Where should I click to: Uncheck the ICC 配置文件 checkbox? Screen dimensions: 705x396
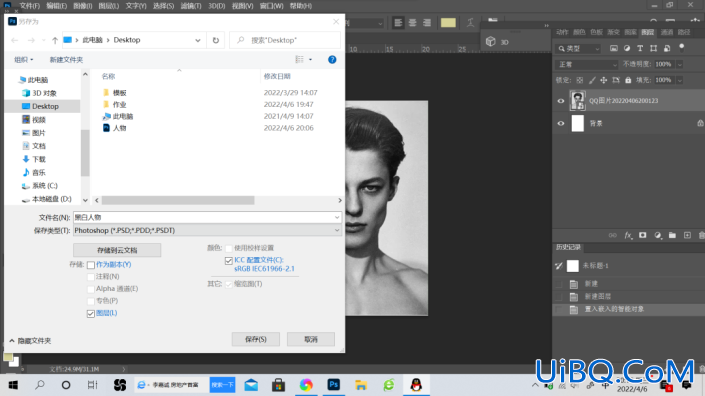pos(229,260)
